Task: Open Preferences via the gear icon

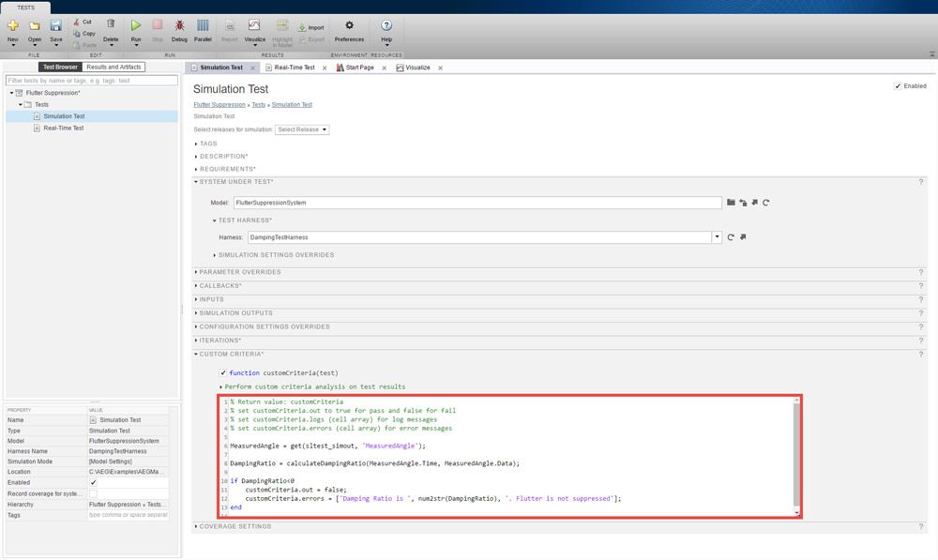Action: (x=348, y=27)
